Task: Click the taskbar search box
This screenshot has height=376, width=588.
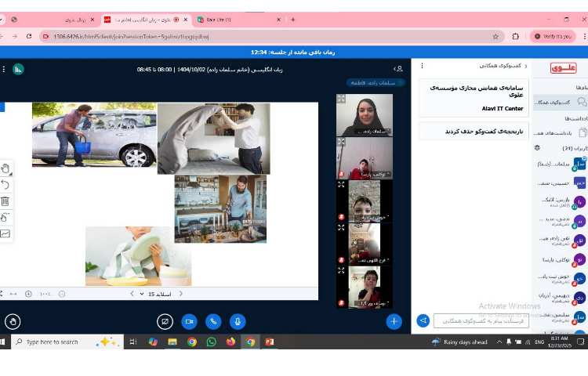Action: tap(67, 342)
